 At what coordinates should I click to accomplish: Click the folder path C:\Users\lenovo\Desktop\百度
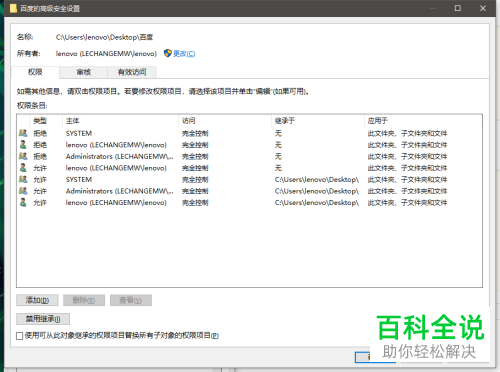point(104,37)
